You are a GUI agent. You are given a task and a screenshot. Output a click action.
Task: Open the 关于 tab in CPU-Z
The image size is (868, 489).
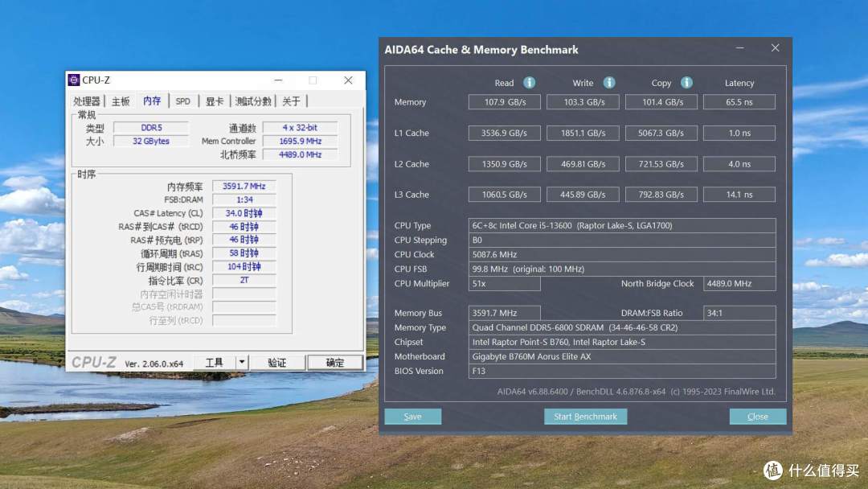tap(291, 101)
